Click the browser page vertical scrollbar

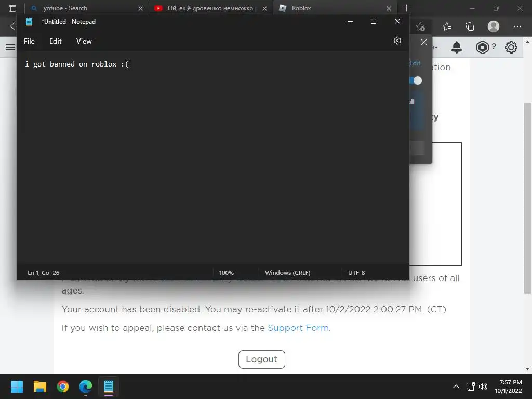527,198
